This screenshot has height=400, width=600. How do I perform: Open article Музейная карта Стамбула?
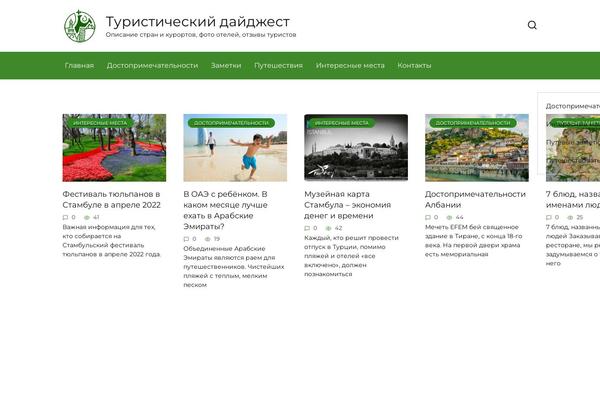click(x=347, y=205)
